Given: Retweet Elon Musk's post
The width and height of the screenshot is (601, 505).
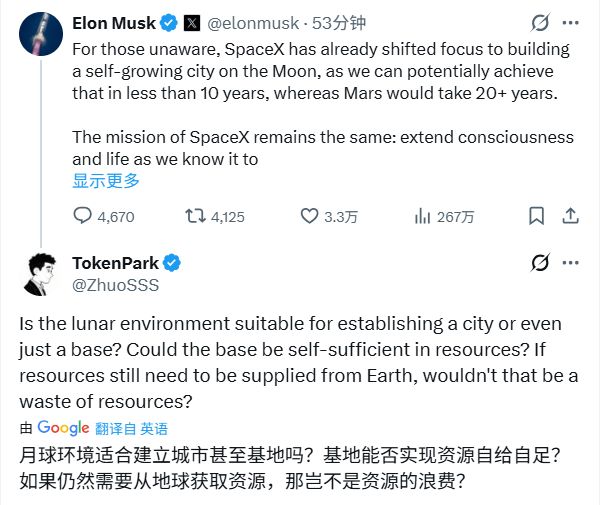Looking at the screenshot, I should coord(196,216).
